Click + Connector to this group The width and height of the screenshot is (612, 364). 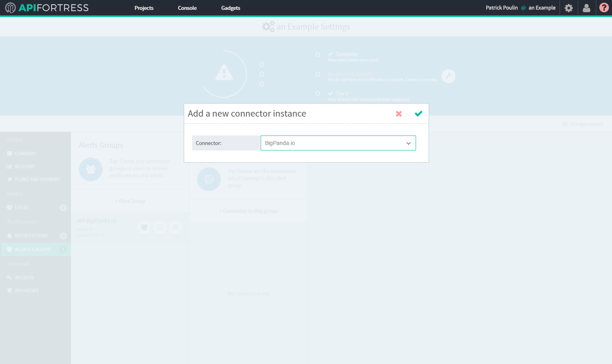[248, 211]
